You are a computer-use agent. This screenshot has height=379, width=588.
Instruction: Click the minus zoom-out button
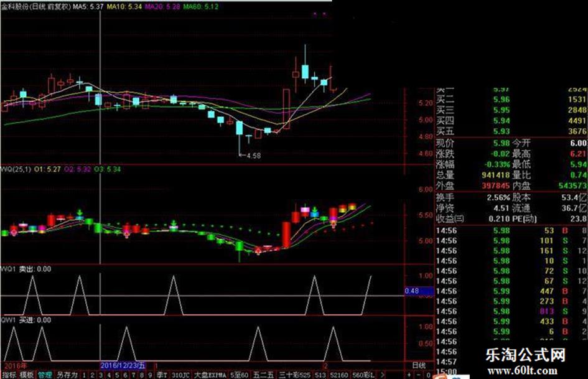click(x=419, y=375)
